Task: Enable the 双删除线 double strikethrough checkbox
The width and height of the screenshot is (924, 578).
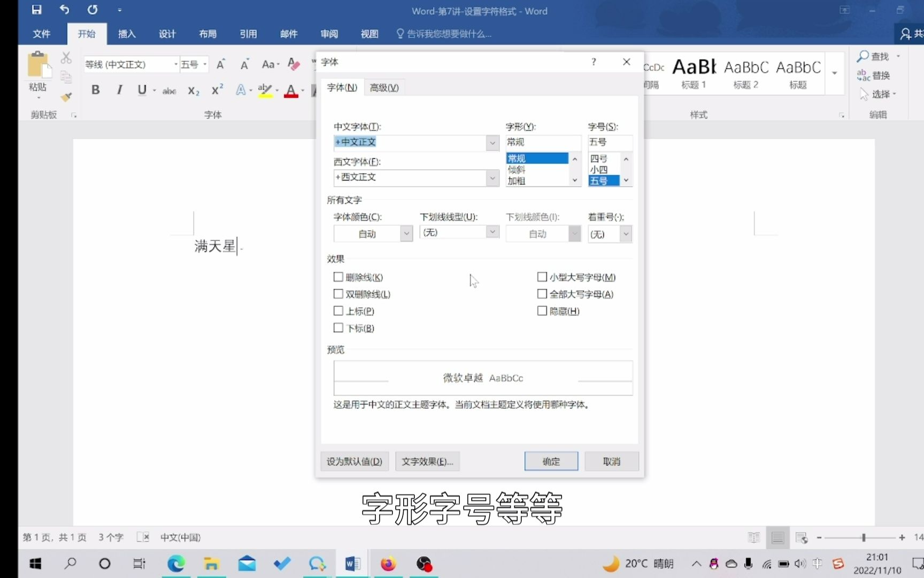Action: 338,294
